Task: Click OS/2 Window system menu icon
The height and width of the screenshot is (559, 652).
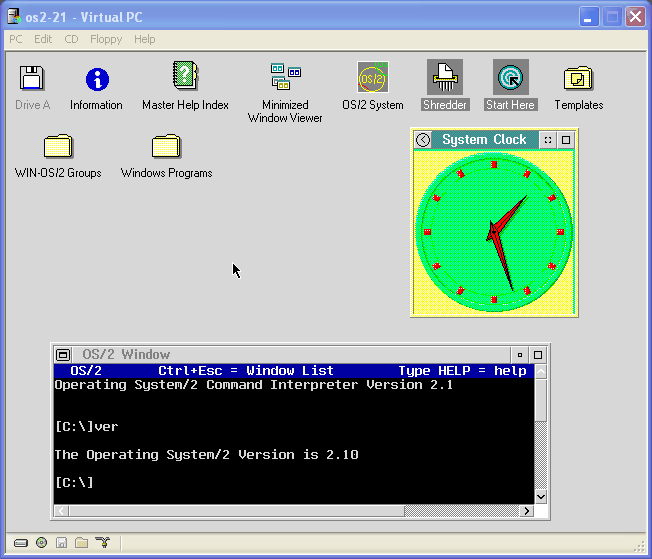Action: 63,355
